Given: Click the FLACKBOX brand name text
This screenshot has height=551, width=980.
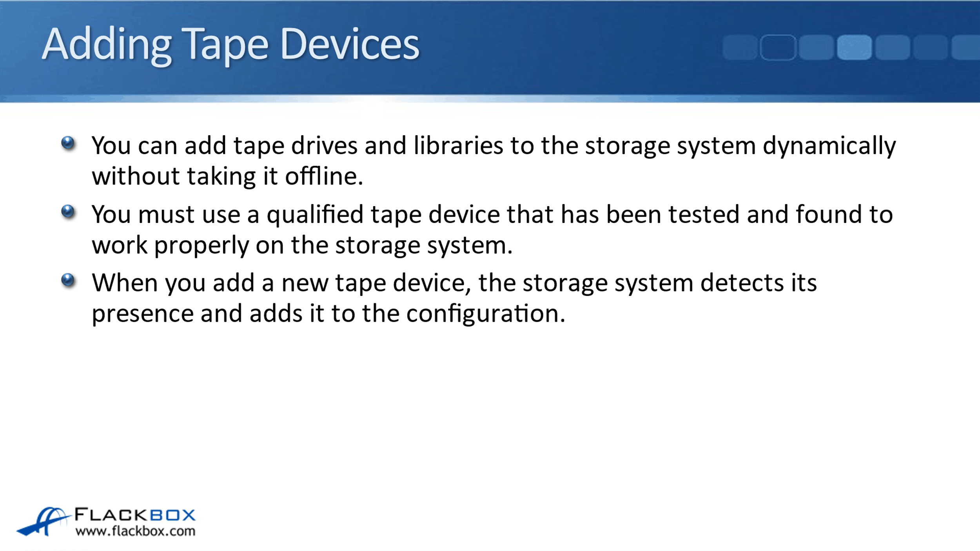Looking at the screenshot, I should tap(134, 515).
